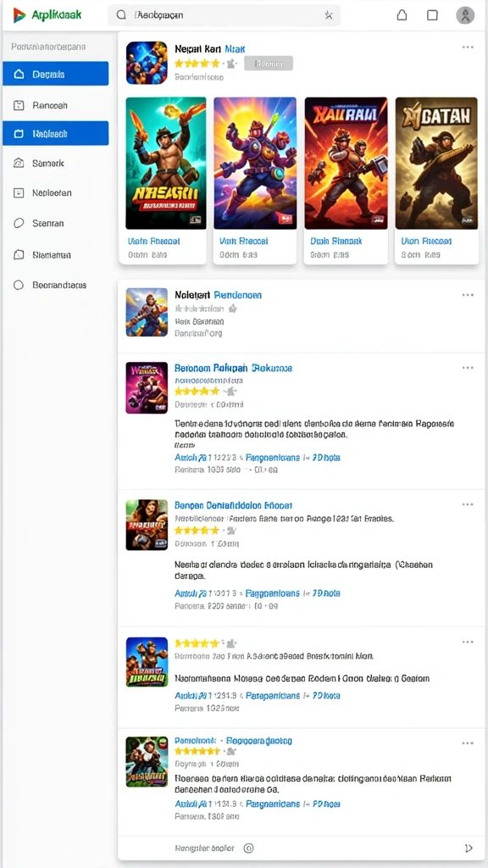Open the Noletert Rendanoan title link
This screenshot has height=868, width=488.
[218, 295]
